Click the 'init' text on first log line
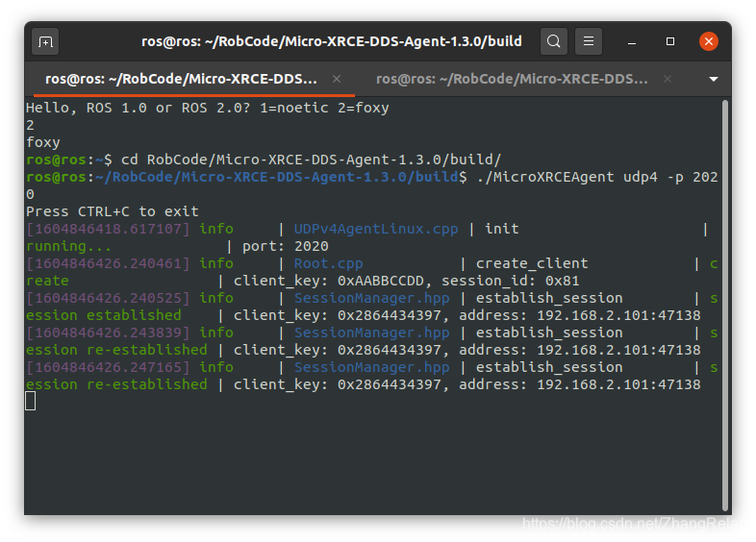 click(x=502, y=229)
